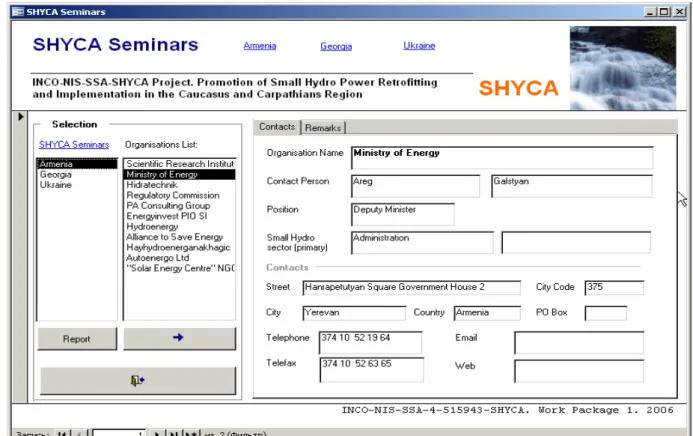The width and height of the screenshot is (693, 436).
Task: Open the Georgia link in header
Action: [336, 46]
